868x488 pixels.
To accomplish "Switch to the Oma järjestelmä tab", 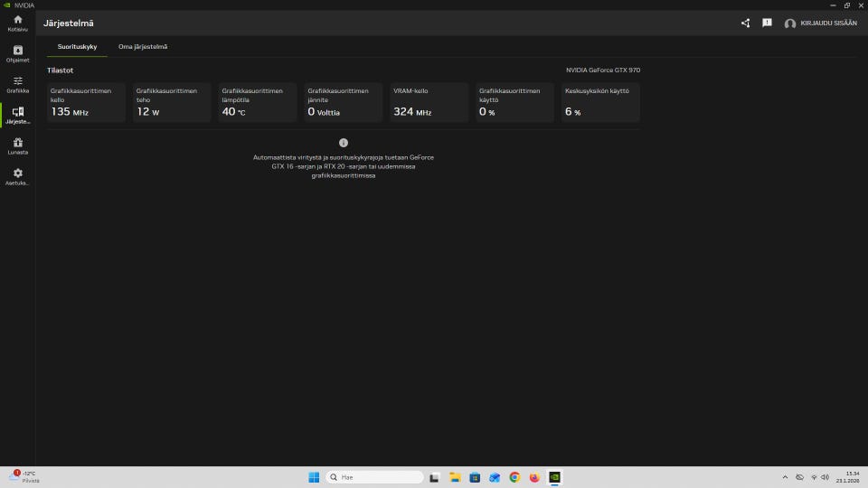I will coord(143,46).
